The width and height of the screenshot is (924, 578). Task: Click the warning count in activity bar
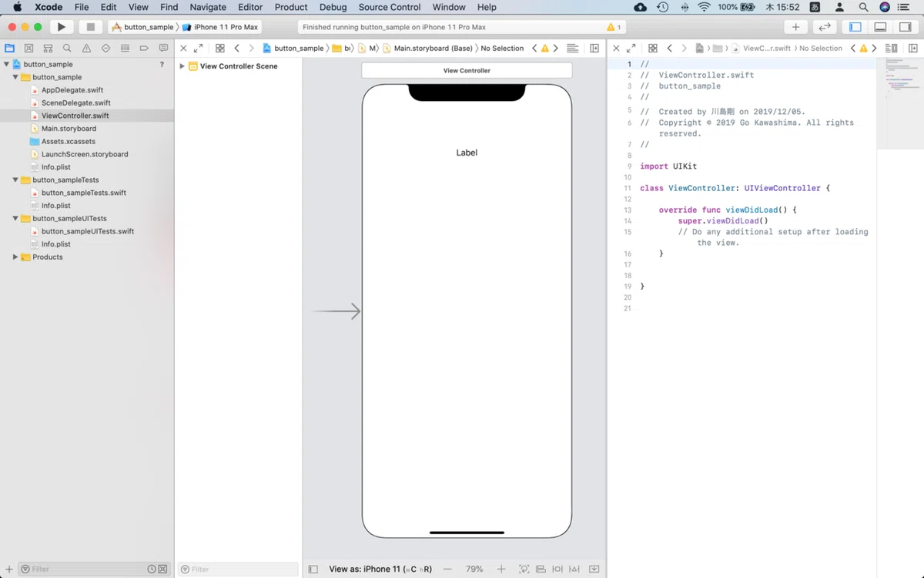pos(614,27)
